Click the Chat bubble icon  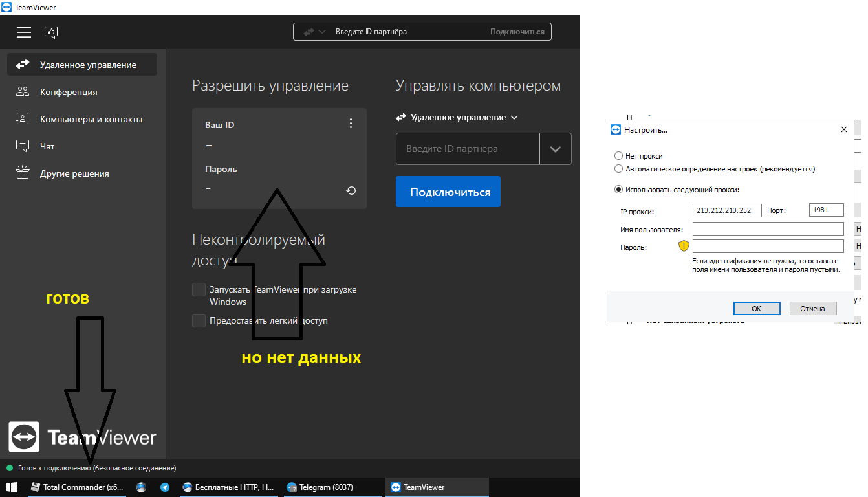tap(23, 146)
